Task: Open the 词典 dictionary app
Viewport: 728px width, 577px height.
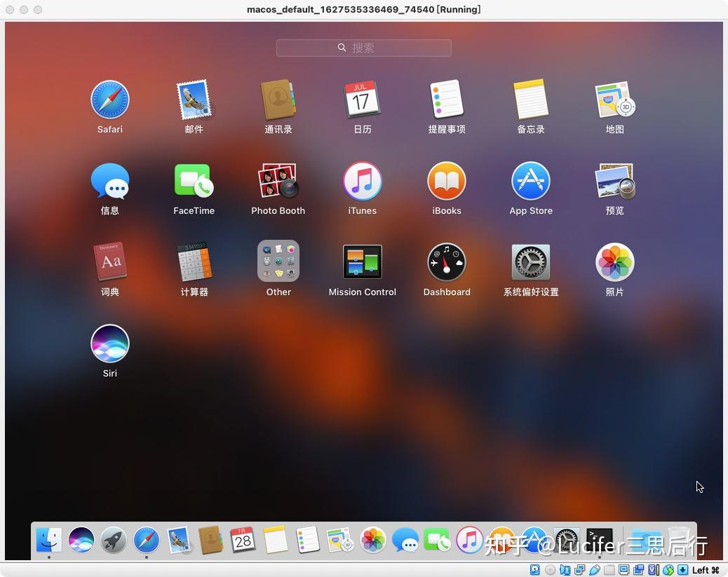Action: (x=110, y=262)
